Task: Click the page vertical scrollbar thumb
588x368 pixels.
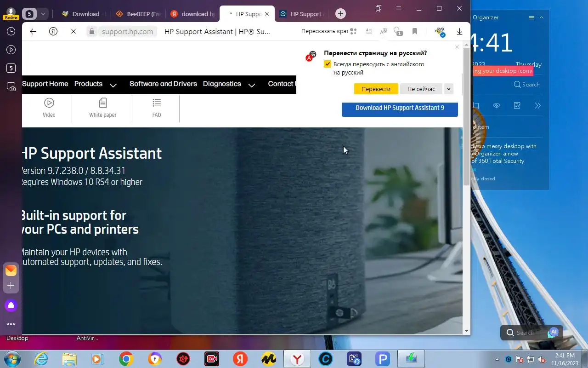Action: 466,117
